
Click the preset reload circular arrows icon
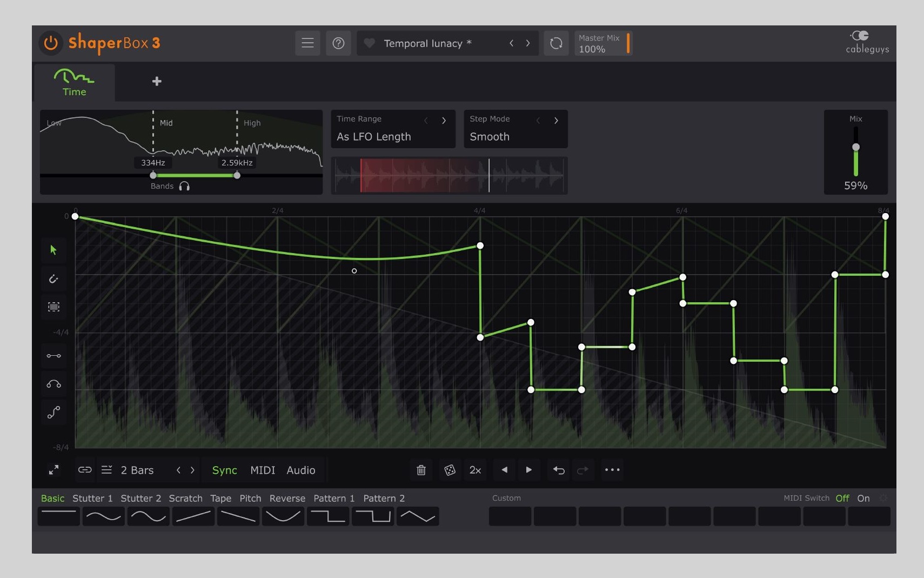tap(556, 43)
